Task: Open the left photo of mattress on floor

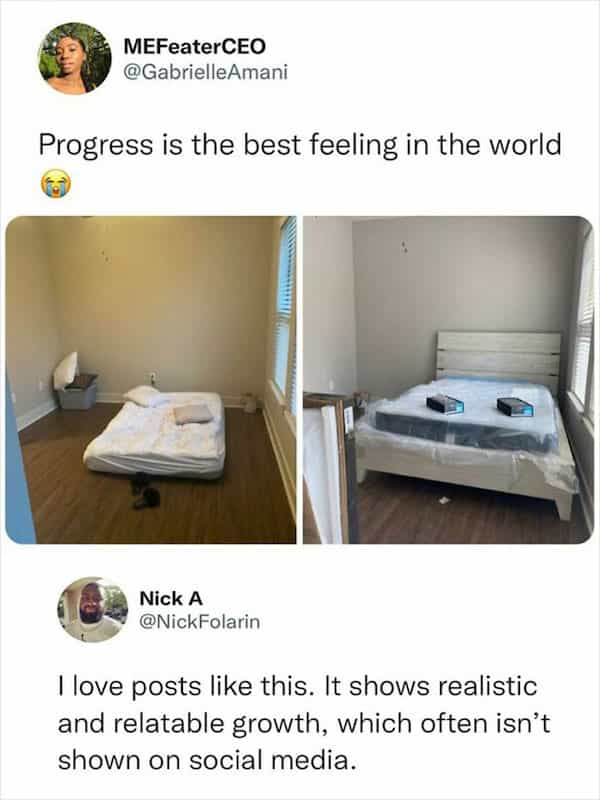Action: (151, 380)
